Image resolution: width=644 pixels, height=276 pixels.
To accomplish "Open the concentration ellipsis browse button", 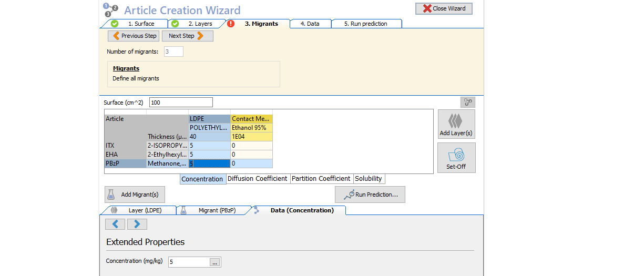I will click(x=215, y=262).
